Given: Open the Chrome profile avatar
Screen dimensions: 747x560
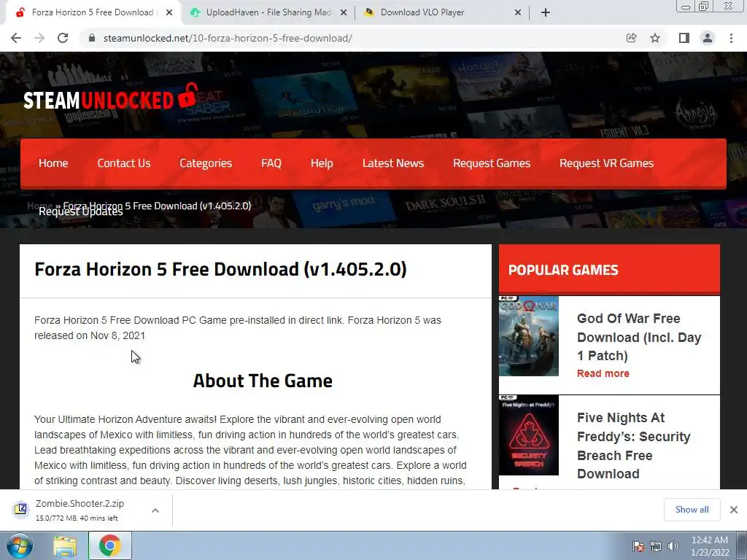Looking at the screenshot, I should point(708,38).
